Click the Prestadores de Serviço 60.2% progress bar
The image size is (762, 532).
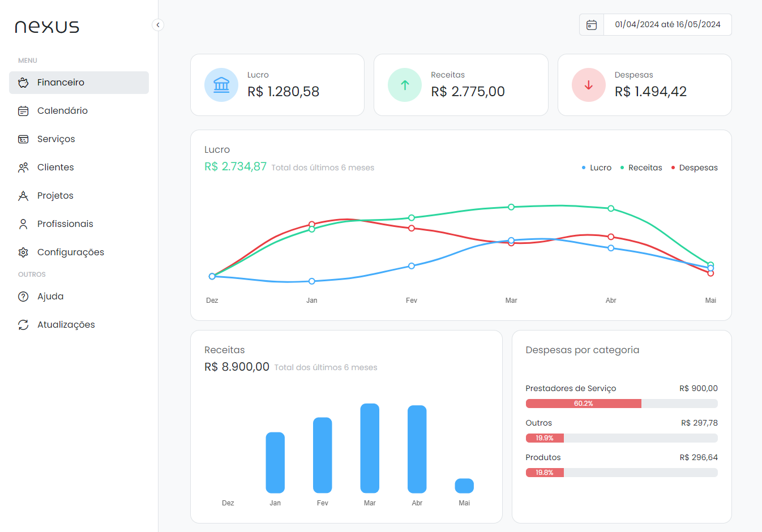tap(622, 404)
